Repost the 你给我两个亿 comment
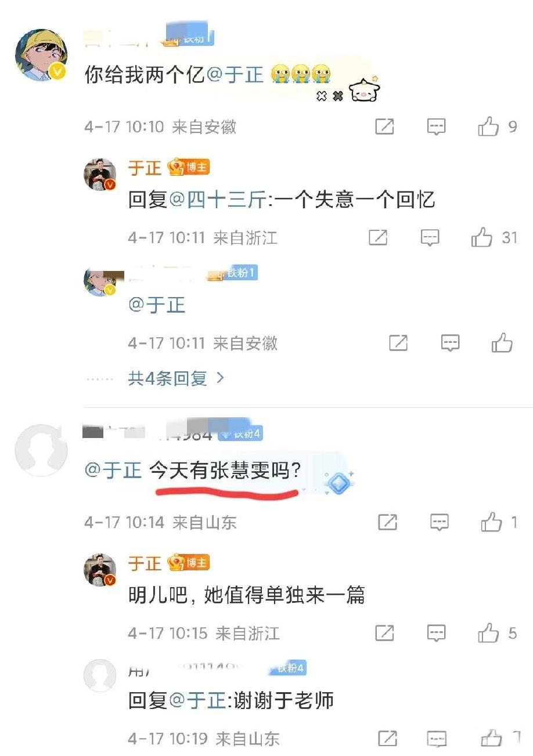This screenshot has width=533, height=756. coord(384,126)
